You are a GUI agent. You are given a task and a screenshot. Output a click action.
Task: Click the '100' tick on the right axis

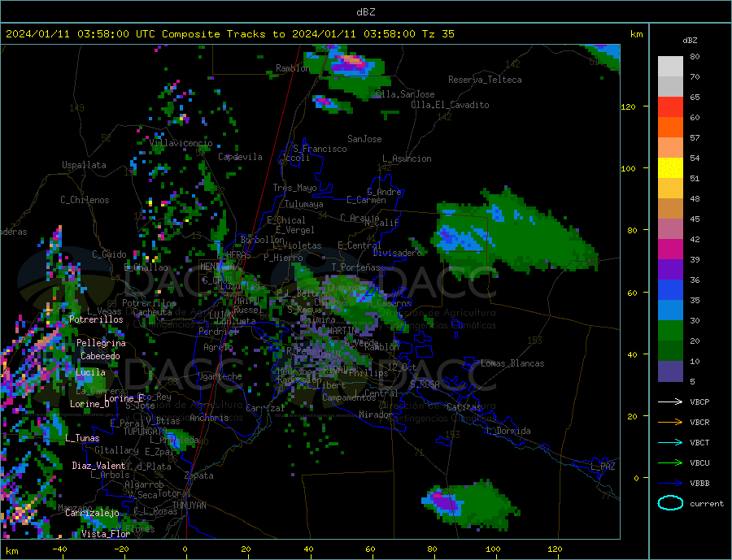click(x=628, y=168)
